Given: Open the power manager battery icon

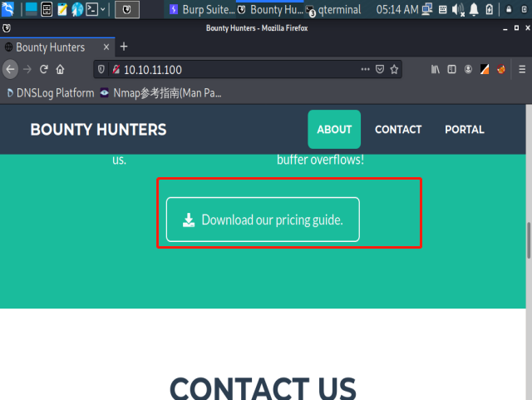Looking at the screenshot, I should point(490,9).
